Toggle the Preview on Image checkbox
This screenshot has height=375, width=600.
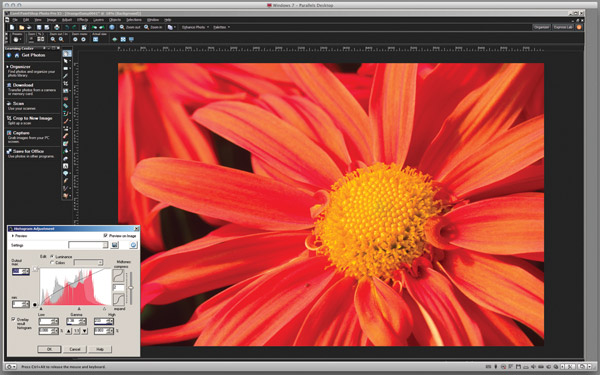pos(106,236)
